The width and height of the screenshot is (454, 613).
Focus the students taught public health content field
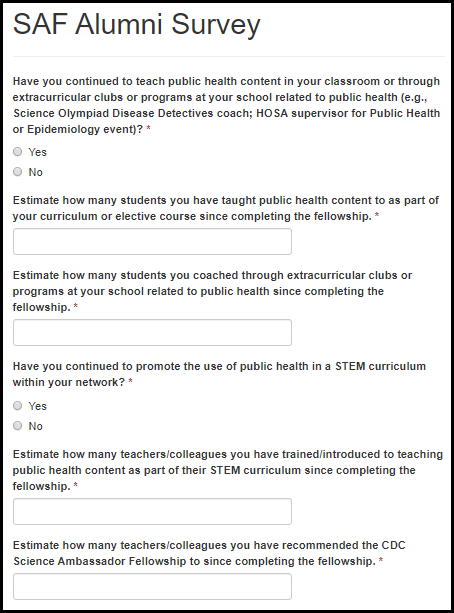point(152,242)
